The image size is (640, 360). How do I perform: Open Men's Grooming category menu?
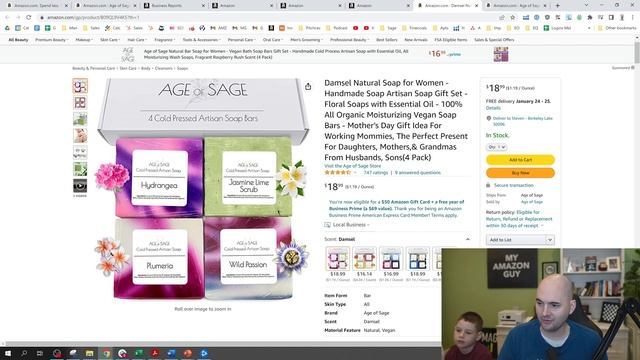[306, 40]
